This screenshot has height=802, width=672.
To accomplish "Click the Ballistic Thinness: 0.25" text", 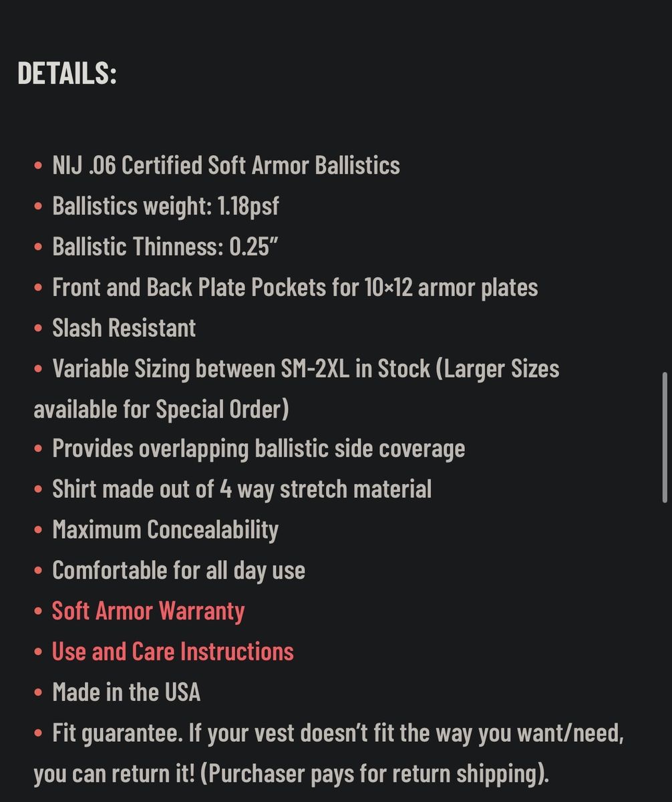I will point(165,247).
